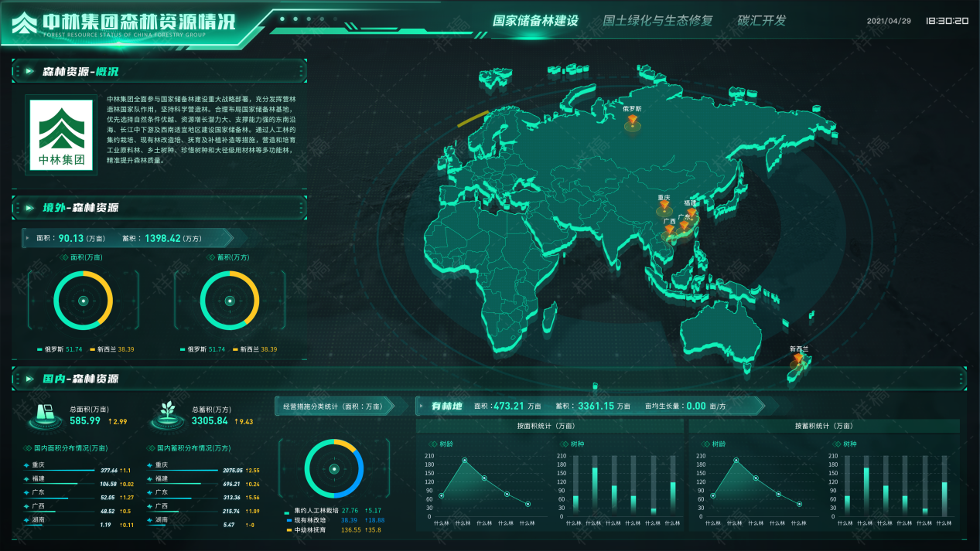The height and width of the screenshot is (551, 980).
Task: Click the play icon beside 森林资源-概况
Action: click(x=29, y=71)
